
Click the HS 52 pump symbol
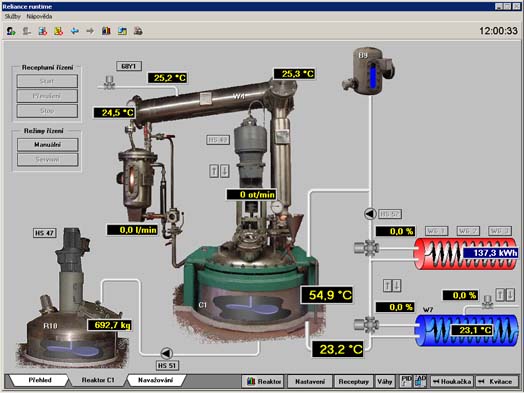pyautogui.click(x=370, y=214)
